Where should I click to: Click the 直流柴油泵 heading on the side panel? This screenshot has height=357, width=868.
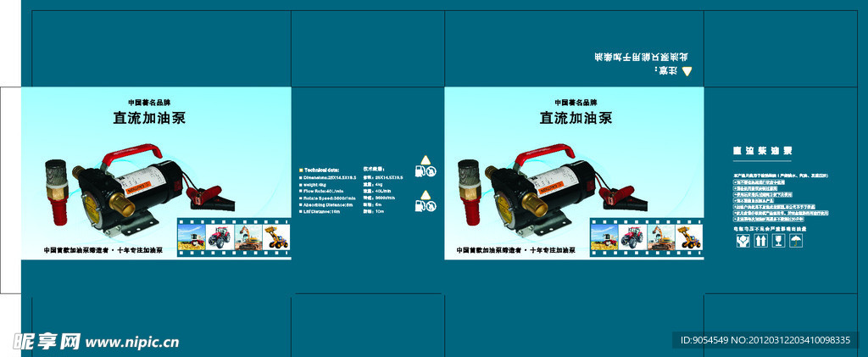[x=762, y=151]
